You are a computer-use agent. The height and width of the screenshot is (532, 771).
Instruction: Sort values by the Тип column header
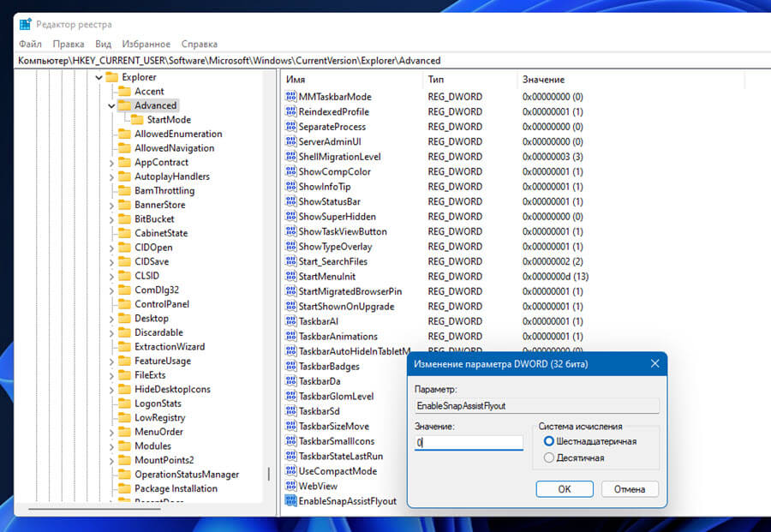(x=469, y=79)
